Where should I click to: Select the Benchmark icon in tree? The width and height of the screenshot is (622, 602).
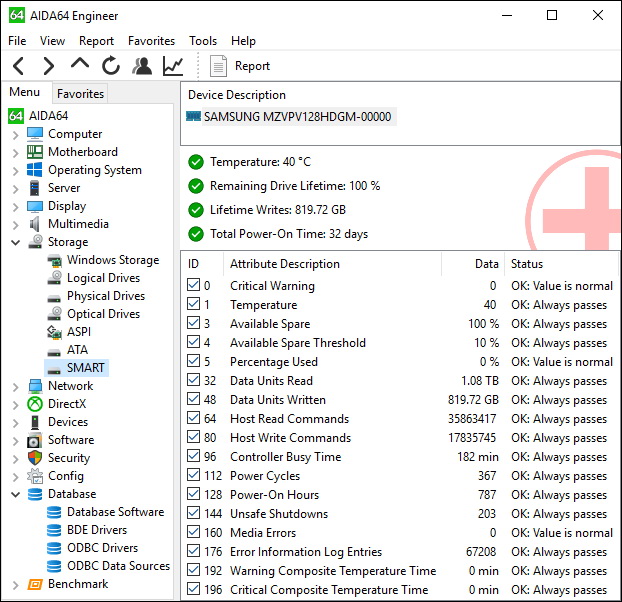[35, 584]
